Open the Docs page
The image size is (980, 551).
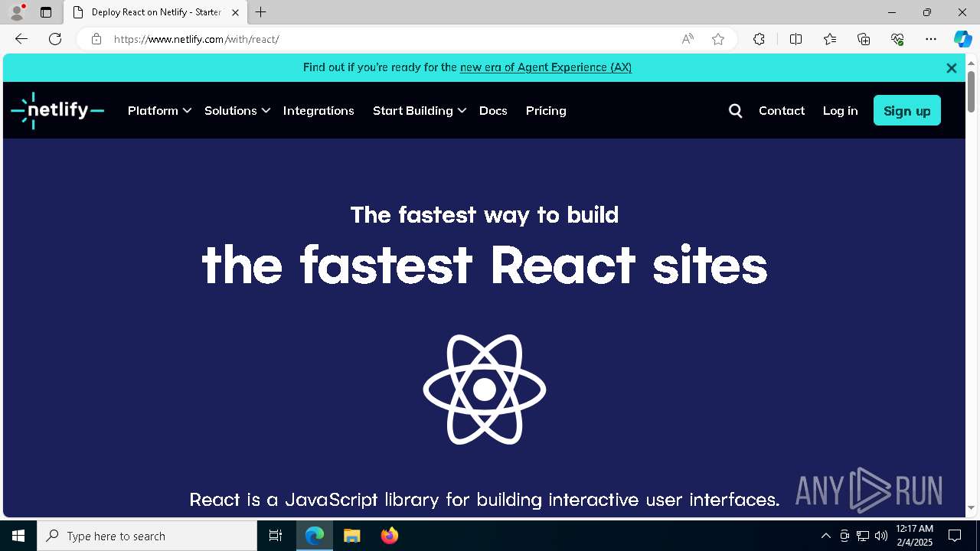493,111
